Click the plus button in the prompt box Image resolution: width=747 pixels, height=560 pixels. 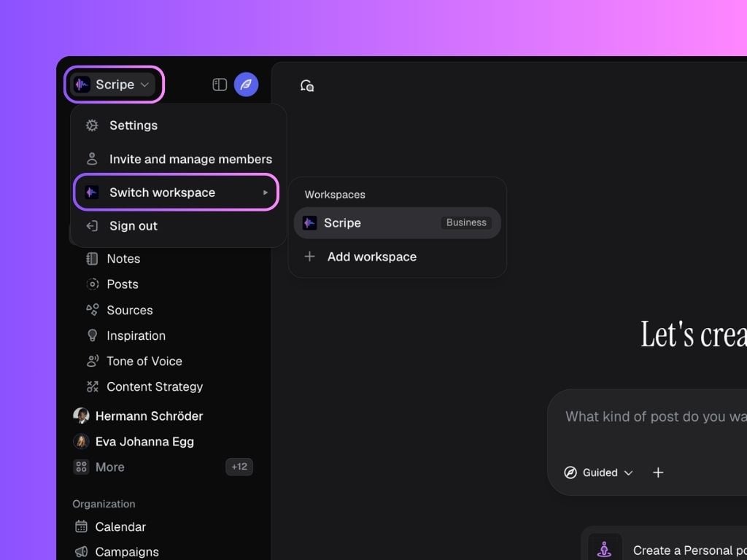pyautogui.click(x=658, y=472)
